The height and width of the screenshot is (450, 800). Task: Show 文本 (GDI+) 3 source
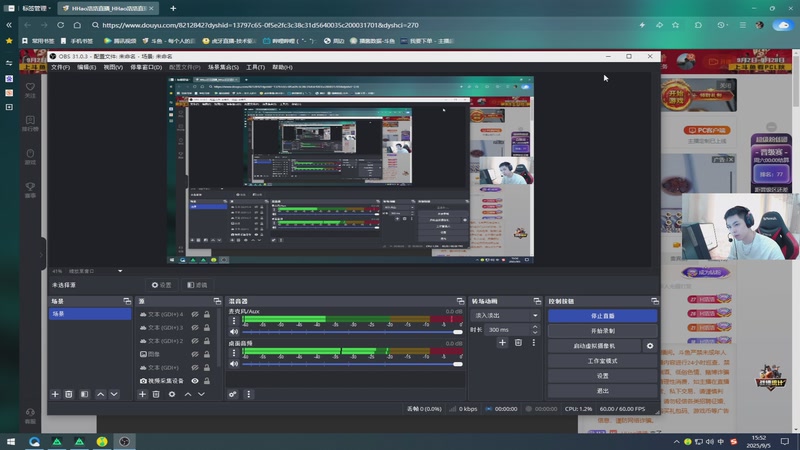[x=195, y=328]
